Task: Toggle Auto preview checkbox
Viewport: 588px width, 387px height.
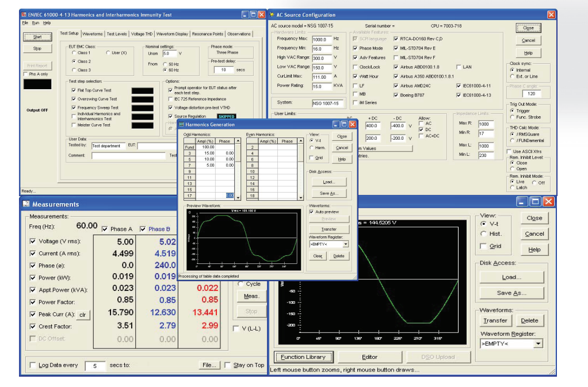Action: click(x=312, y=212)
